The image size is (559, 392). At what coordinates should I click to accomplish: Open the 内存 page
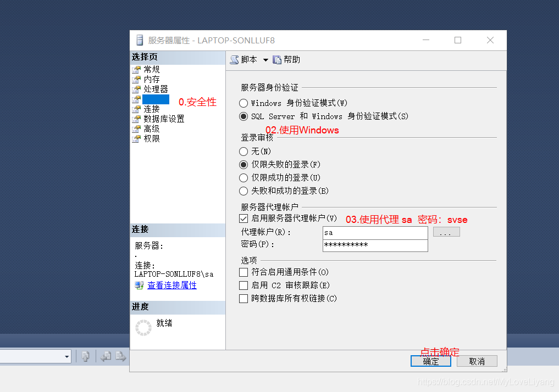tap(152, 79)
